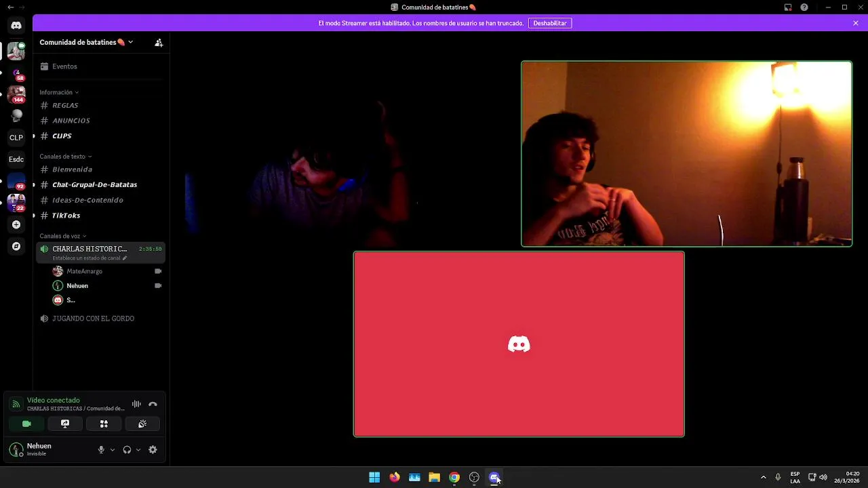Viewport: 868px width, 488px height.
Task: Dismiss the streamer mode banner
Action: click(x=856, y=23)
